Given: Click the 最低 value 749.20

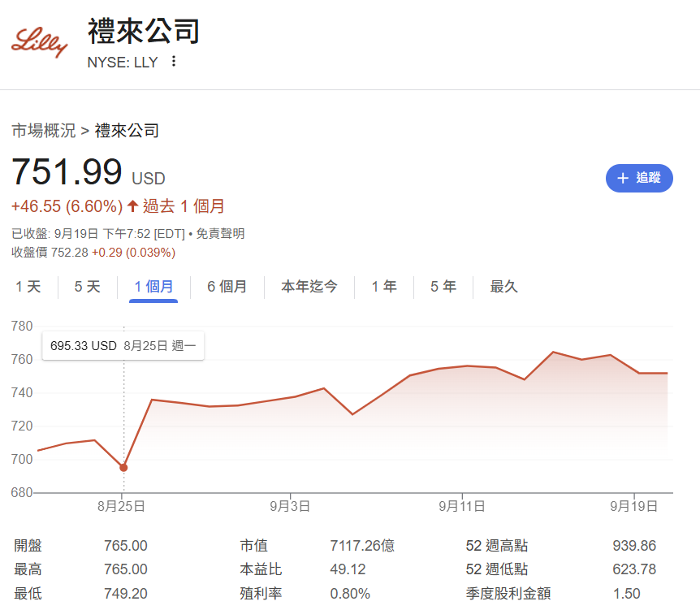Looking at the screenshot, I should pyautogui.click(x=125, y=594).
